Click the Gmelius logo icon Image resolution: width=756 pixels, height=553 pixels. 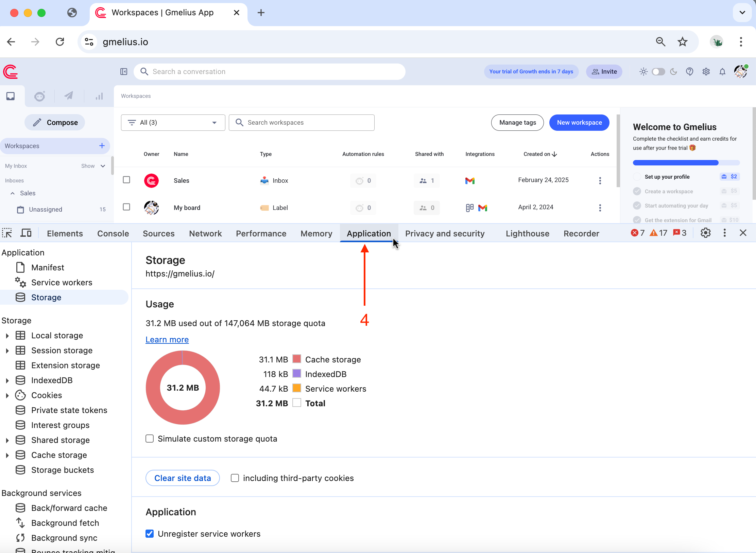click(x=11, y=72)
